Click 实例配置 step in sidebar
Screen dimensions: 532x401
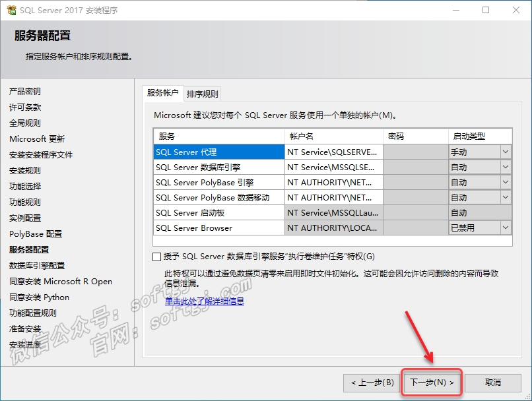coord(25,218)
